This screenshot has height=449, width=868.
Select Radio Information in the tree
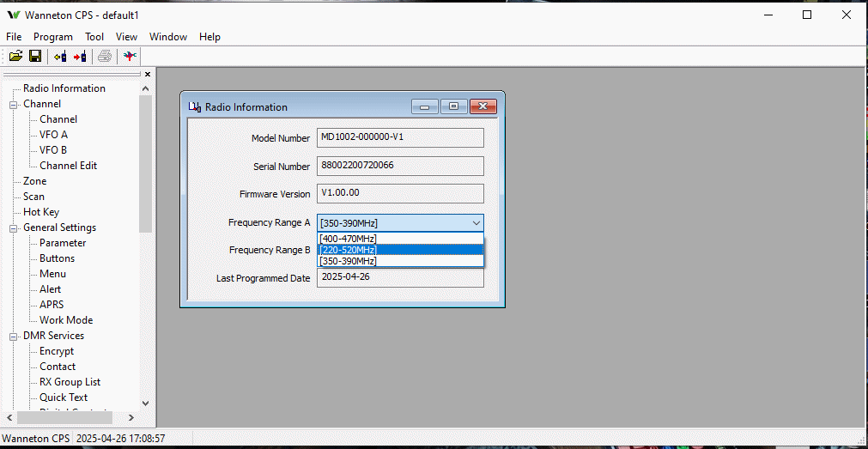point(64,88)
